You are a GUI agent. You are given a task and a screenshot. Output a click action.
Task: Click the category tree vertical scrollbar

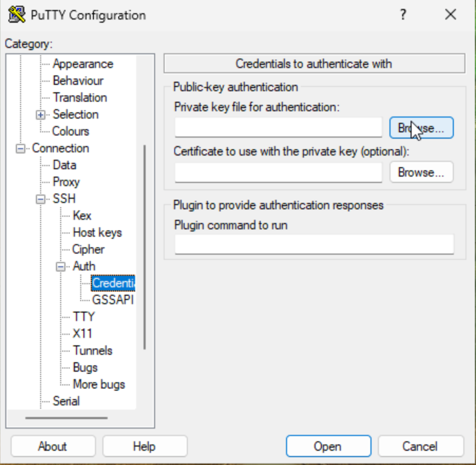(144, 248)
